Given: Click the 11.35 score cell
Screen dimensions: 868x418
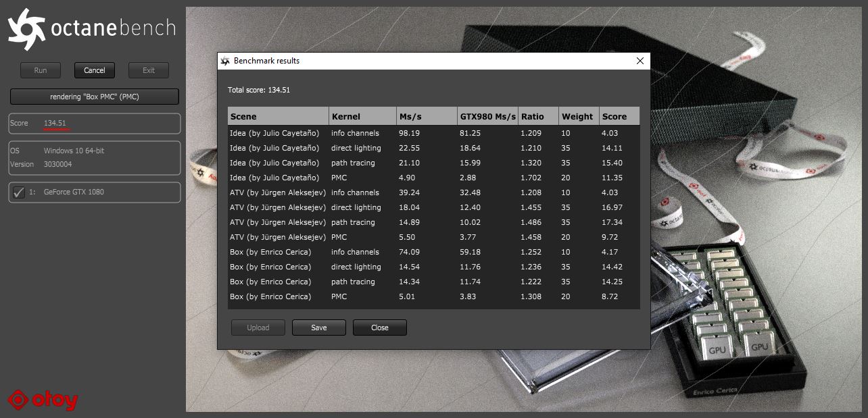Looking at the screenshot, I should (x=612, y=178).
